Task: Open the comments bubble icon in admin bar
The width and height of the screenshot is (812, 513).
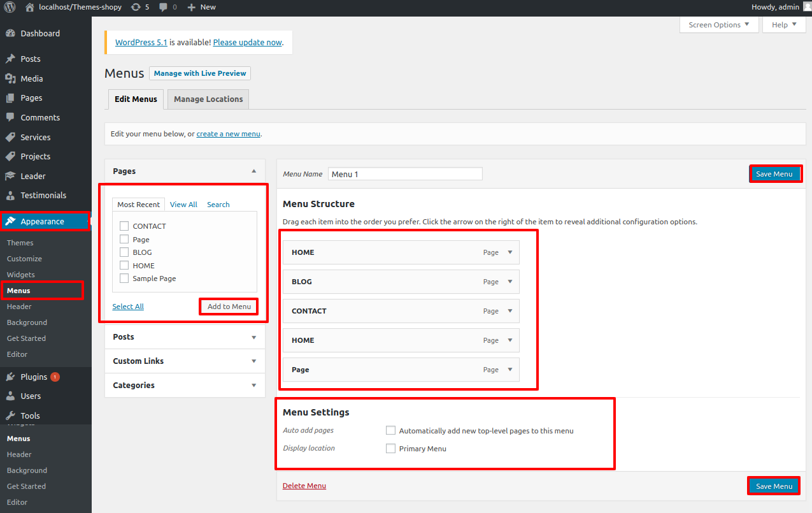Action: pyautogui.click(x=164, y=7)
